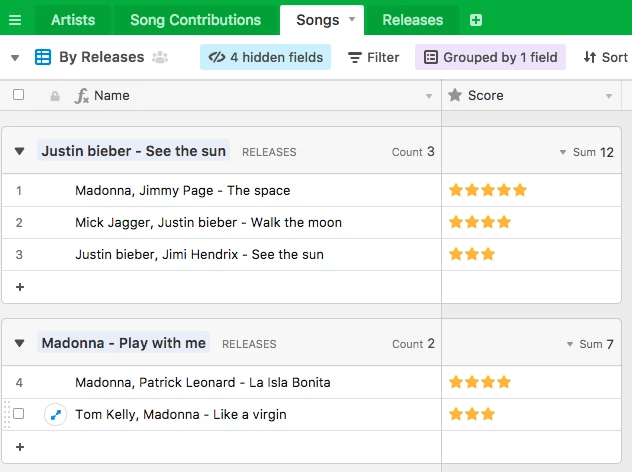Open the views switcher arrow
This screenshot has height=472, width=632.
pyautogui.click(x=15, y=58)
